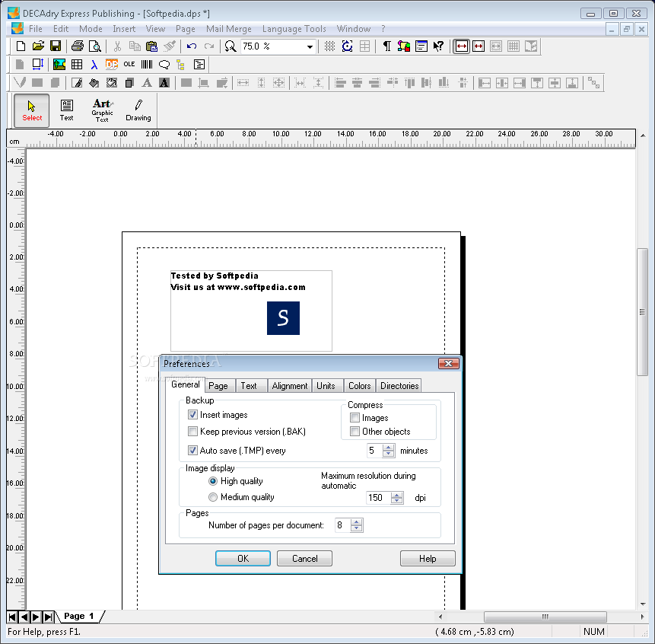Screen dimensions: 655x644
Task: Click the paint bucket fill icon
Action: pos(94,83)
